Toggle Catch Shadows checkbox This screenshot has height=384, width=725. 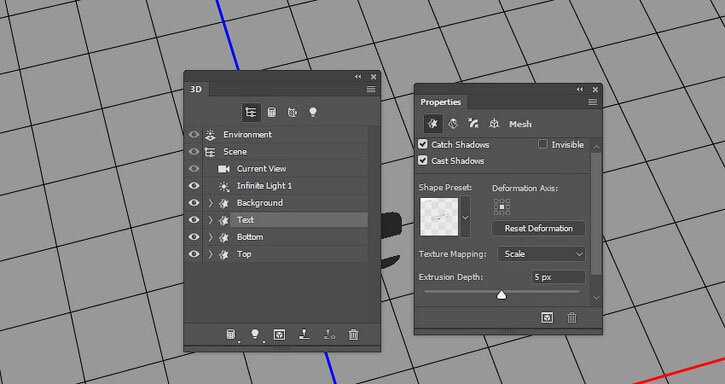(423, 144)
